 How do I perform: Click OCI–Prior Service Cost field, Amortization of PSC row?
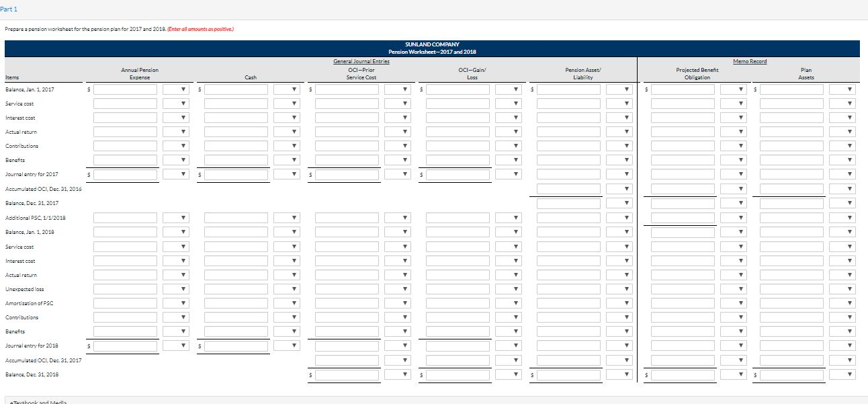click(347, 303)
